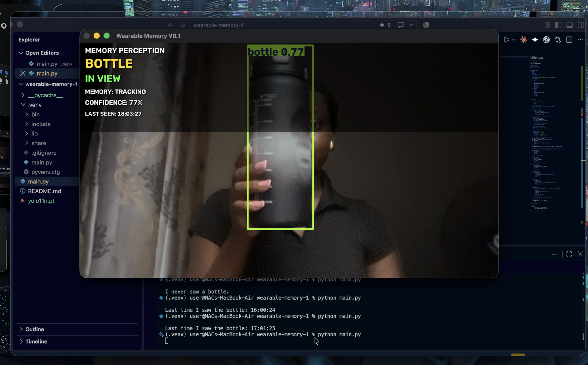Open the .gitignore file

(x=44, y=153)
